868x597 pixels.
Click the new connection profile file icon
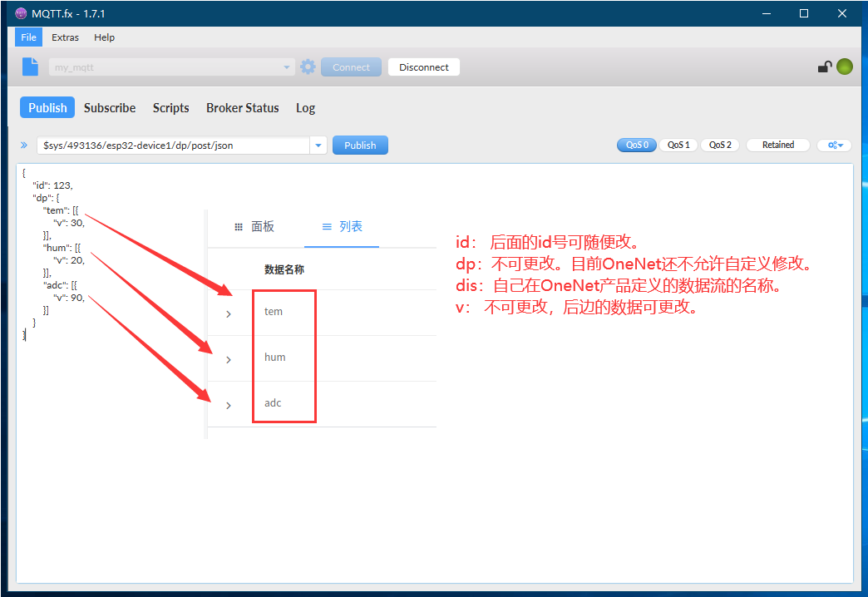click(x=31, y=67)
